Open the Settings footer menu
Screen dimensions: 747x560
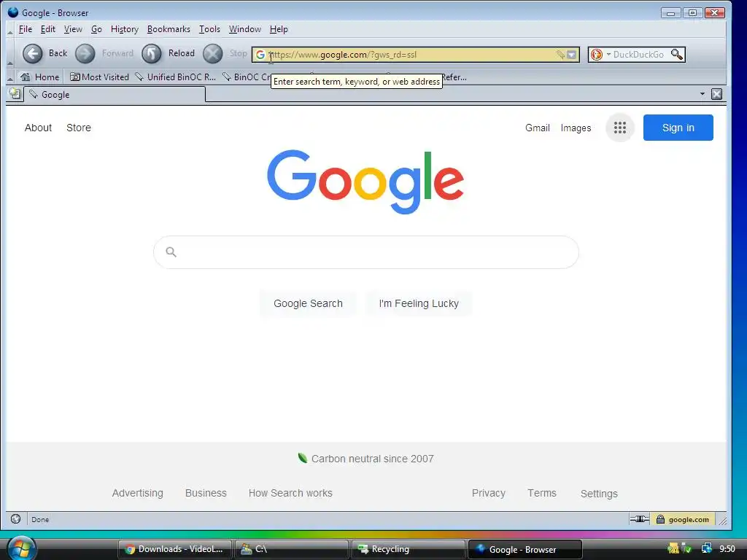click(599, 494)
